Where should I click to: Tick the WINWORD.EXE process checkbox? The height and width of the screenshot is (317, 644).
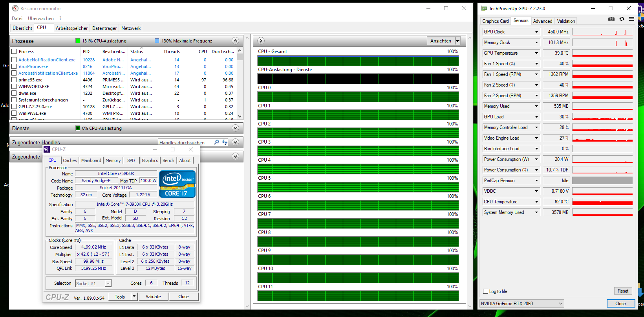pyautogui.click(x=14, y=87)
